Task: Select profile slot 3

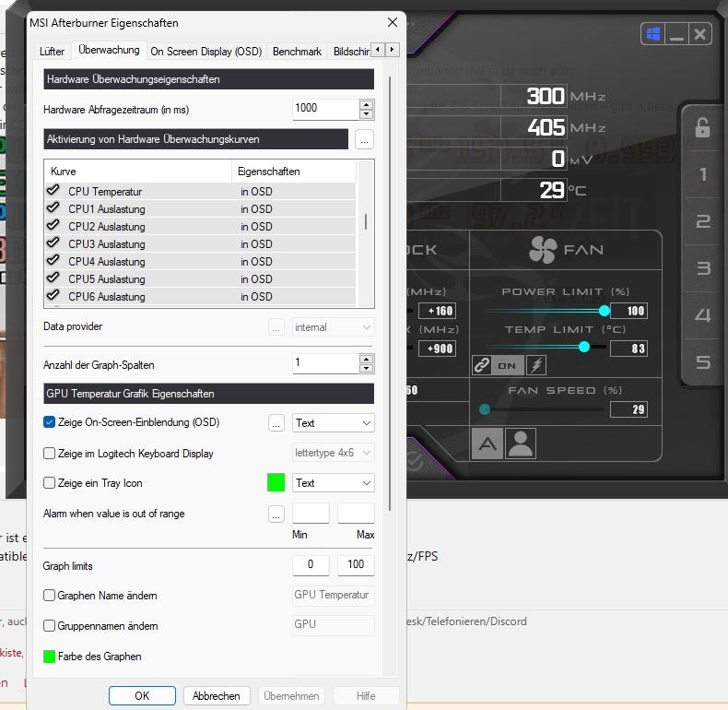Action: (703, 268)
